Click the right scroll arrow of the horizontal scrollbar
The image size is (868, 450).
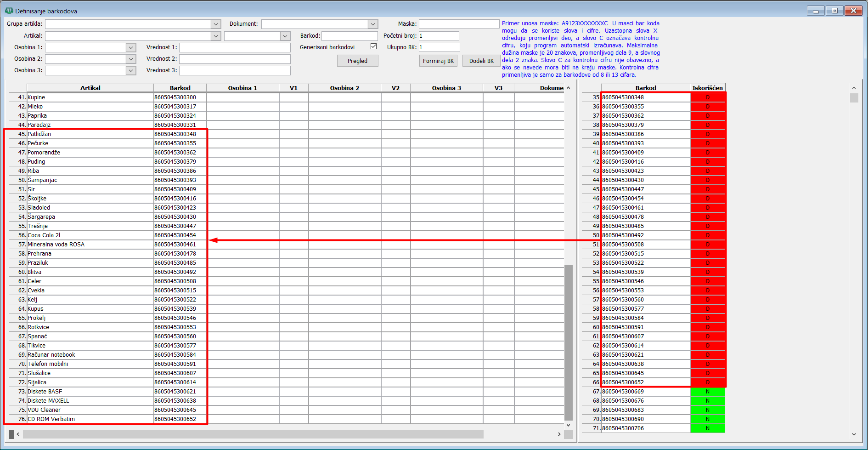click(x=559, y=434)
